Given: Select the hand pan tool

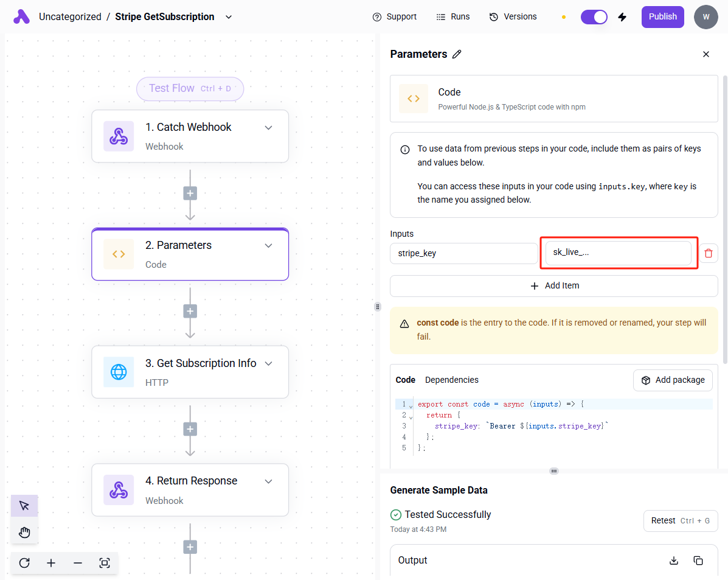Looking at the screenshot, I should (x=24, y=533).
